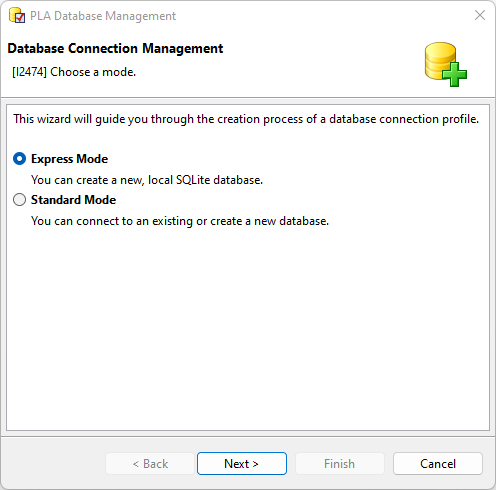496x490 pixels.
Task: Click the 'connect to an existing' description text
Action: pos(180,221)
